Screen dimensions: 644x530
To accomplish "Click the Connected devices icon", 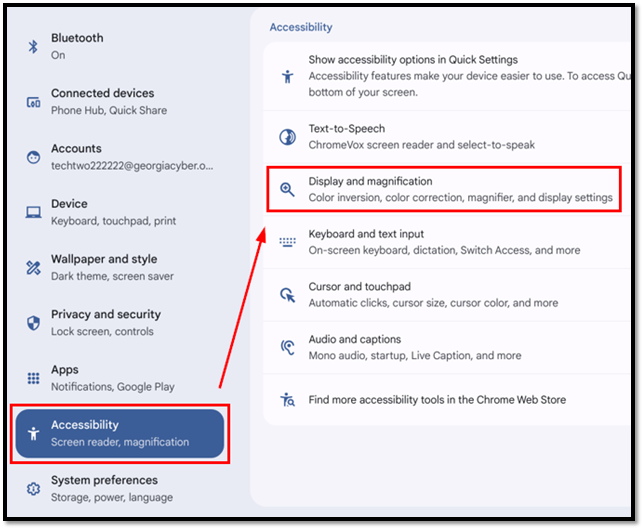I will (33, 102).
